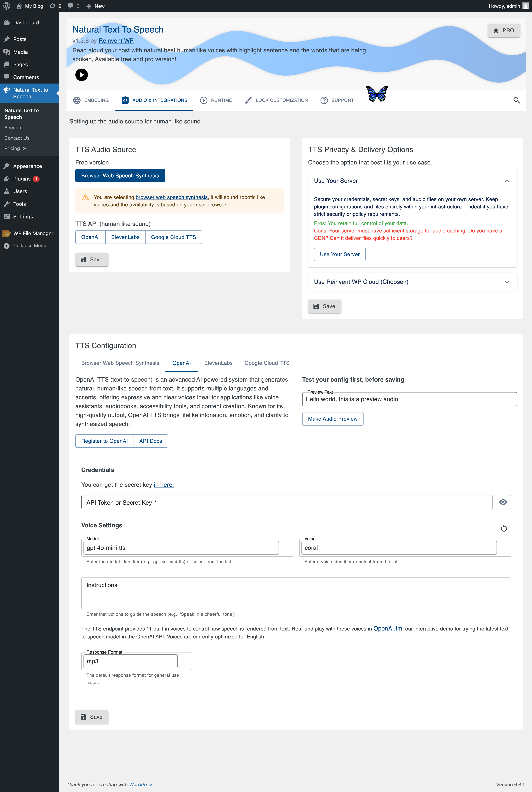
Task: Click the Dashboard sidebar icon
Action: [6, 22]
